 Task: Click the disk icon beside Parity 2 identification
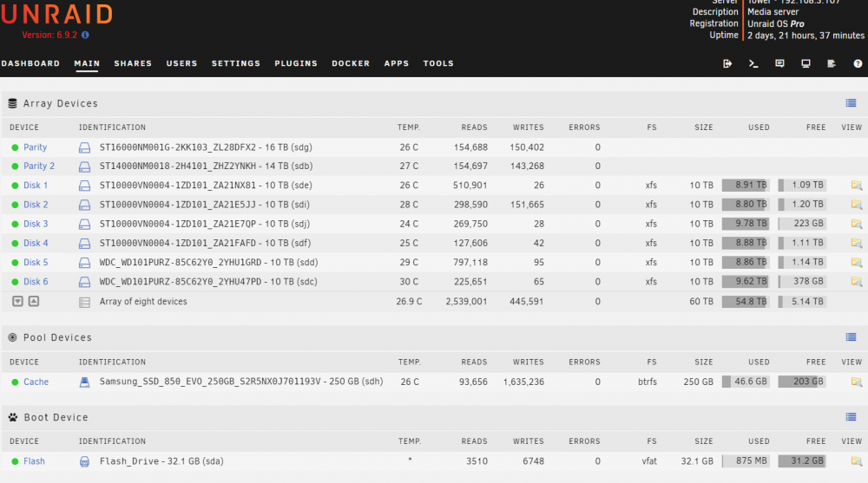tap(84, 166)
